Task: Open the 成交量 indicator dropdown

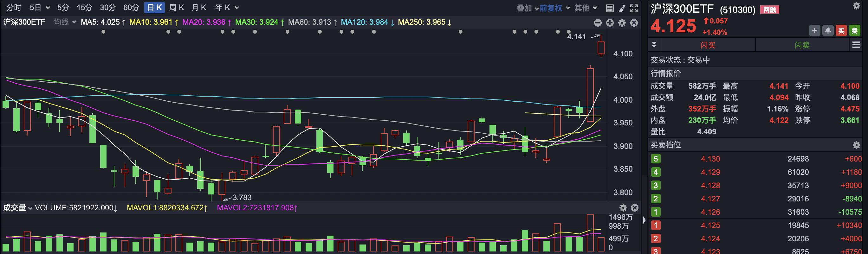Action: coord(17,207)
